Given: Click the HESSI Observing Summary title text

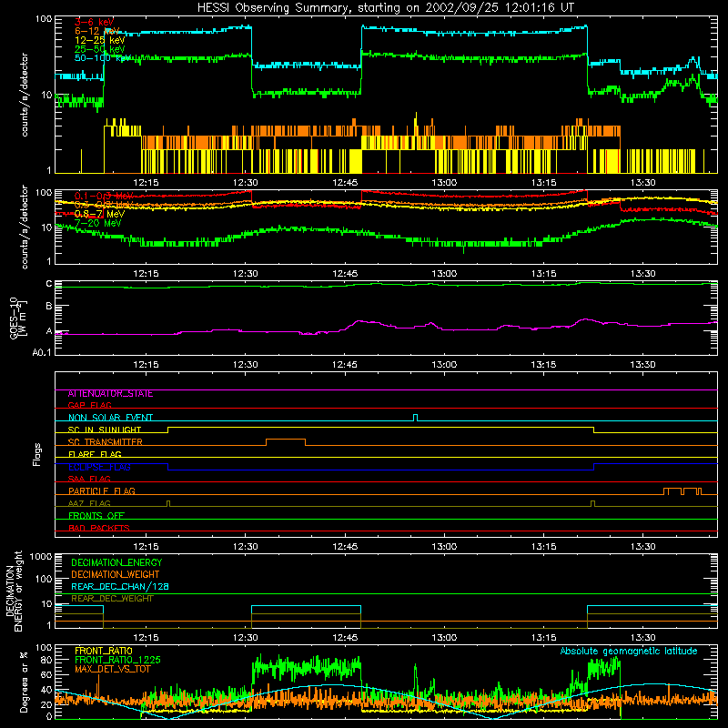Looking at the screenshot, I should point(386,8).
